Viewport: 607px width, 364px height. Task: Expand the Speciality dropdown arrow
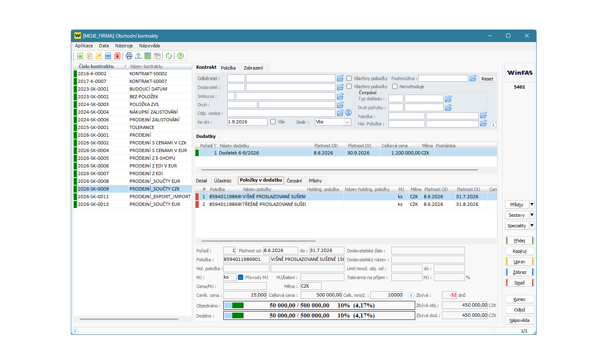[x=532, y=226]
